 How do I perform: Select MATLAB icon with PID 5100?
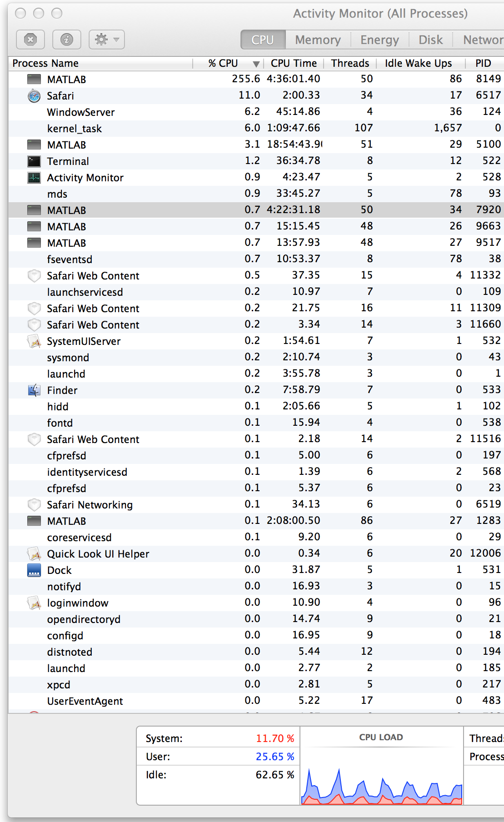tap(34, 145)
